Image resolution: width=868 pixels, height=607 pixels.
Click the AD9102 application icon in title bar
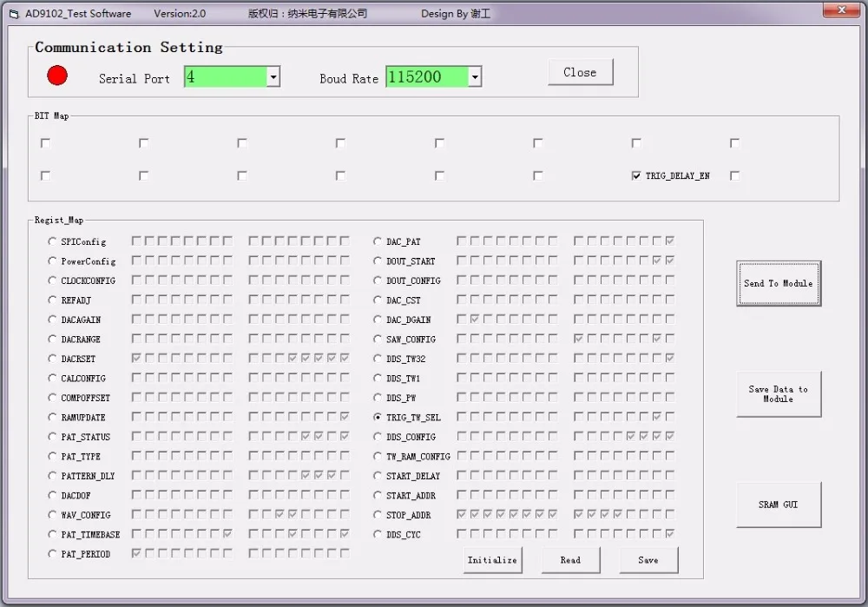(x=15, y=14)
